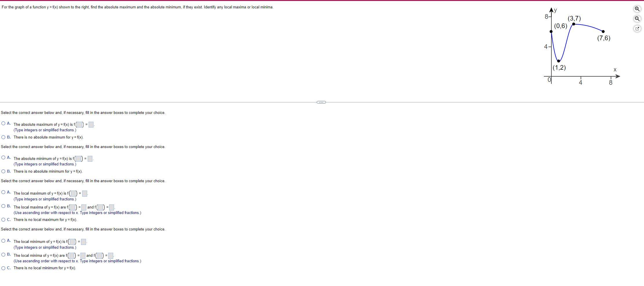This screenshot has height=286, width=644.
Task: Select 'The local maxima' option B
Action: pyautogui.click(x=3, y=206)
